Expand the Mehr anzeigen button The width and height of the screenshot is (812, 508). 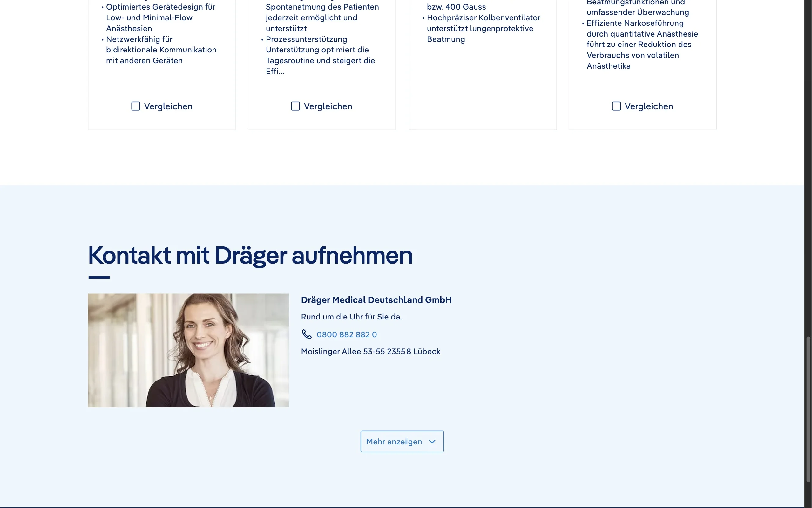click(x=402, y=442)
